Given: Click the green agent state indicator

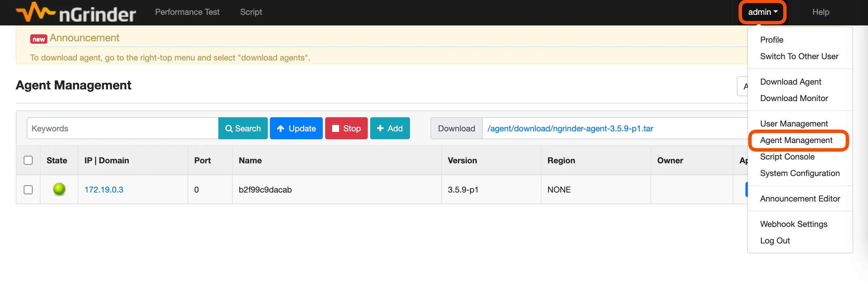Looking at the screenshot, I should click(59, 189).
